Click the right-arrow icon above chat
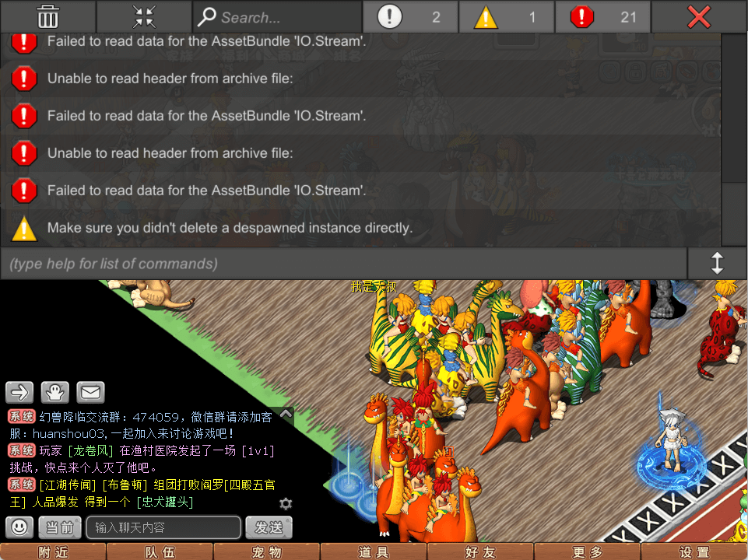 tap(19, 392)
